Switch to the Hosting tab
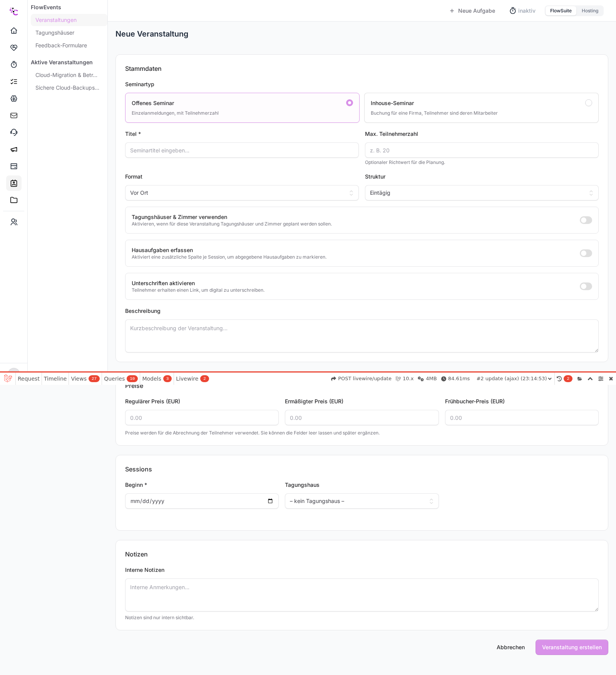Image resolution: width=616 pixels, height=675 pixels. point(590,11)
